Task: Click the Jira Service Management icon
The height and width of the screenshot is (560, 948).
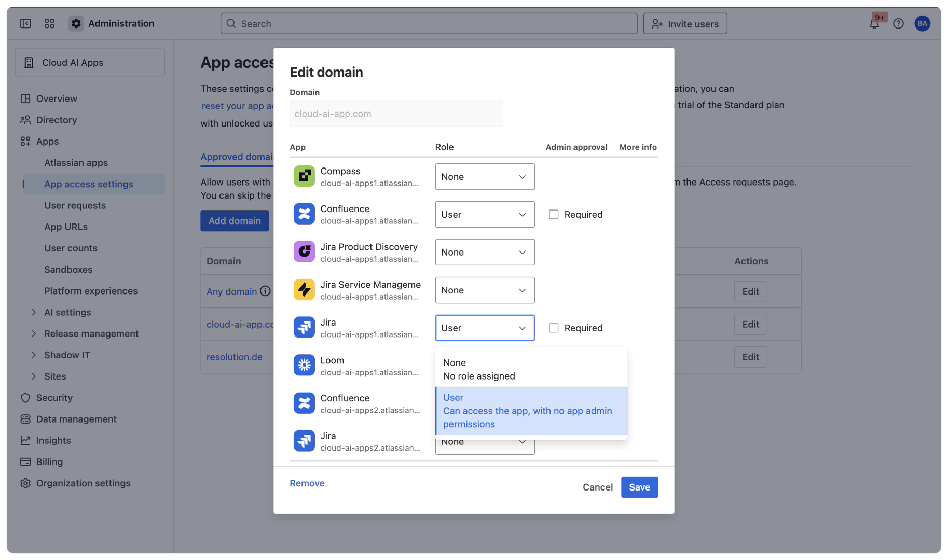Action: point(304,290)
